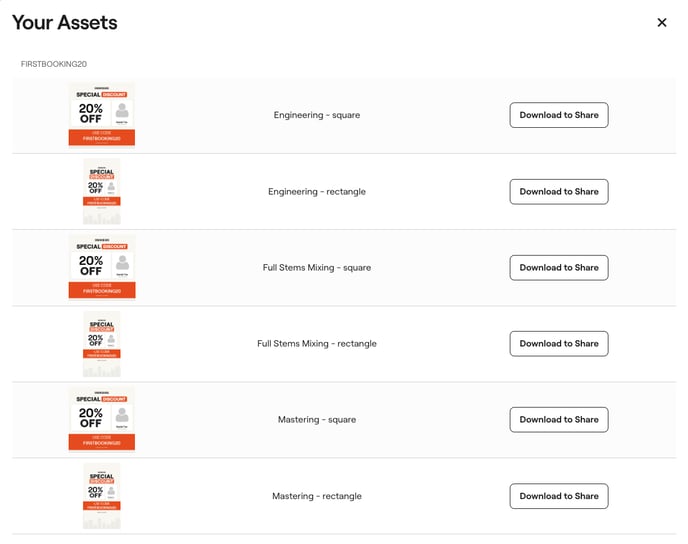Open the Full Stems Mixing rectangle thumbnail
This screenshot has height=544, width=688.
102,343
